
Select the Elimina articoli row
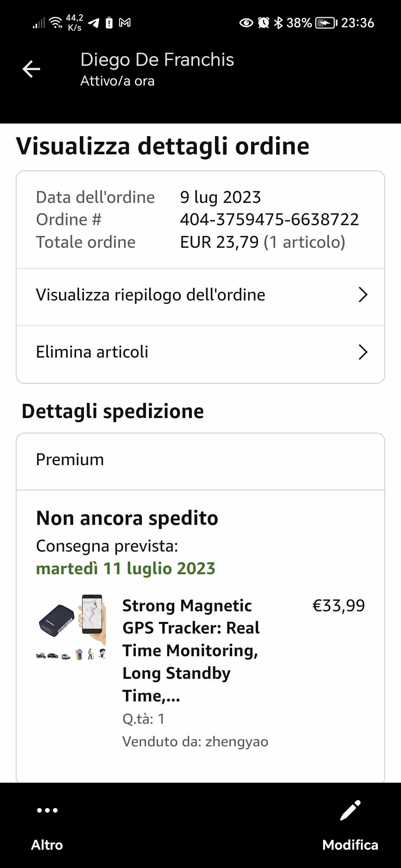[x=92, y=352]
